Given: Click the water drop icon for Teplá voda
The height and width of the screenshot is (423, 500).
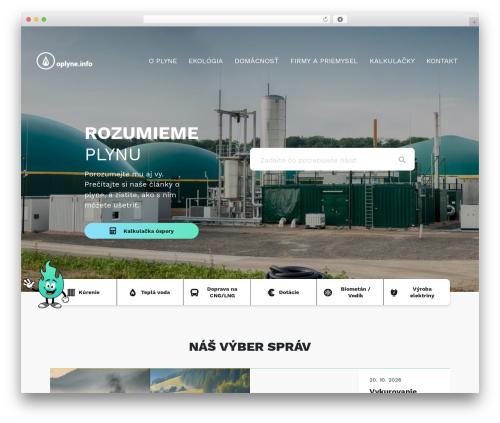Looking at the screenshot, I should 133,292.
